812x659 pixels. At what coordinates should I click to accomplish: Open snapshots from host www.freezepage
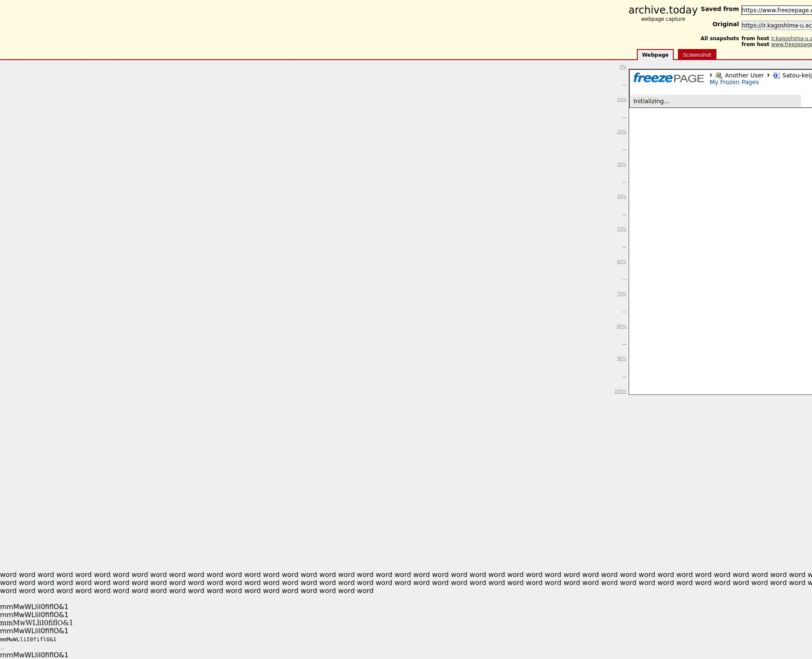[791, 44]
